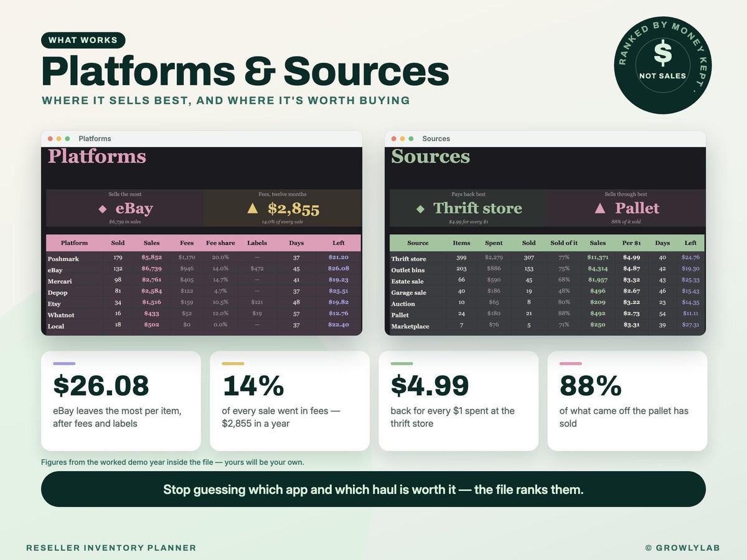Select the Whatnot row name
747x560 pixels.
pyautogui.click(x=61, y=315)
